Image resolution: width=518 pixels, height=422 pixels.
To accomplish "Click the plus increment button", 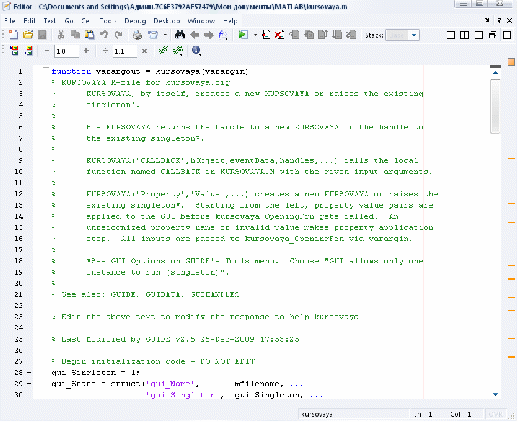I will point(86,51).
